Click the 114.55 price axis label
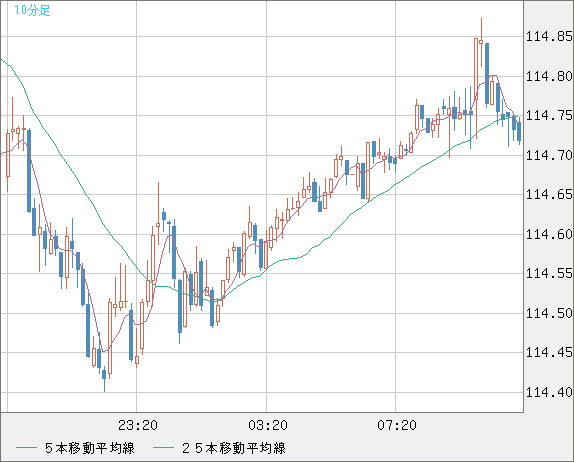 click(x=549, y=273)
